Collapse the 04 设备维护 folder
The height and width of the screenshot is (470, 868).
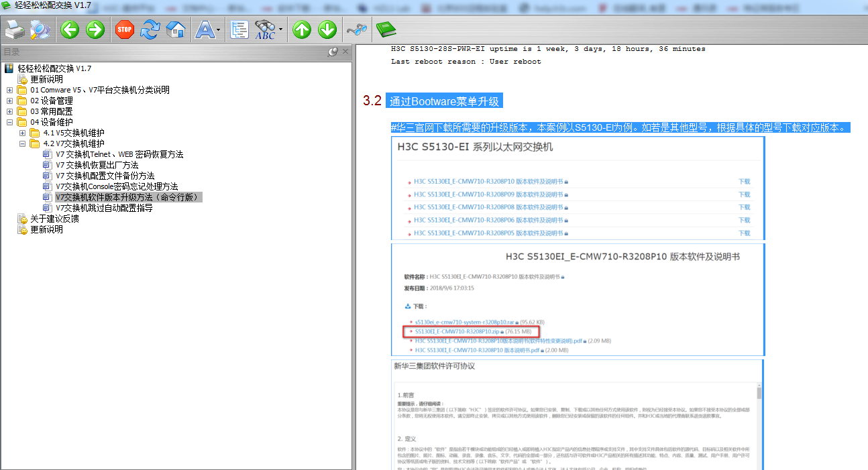(x=9, y=122)
